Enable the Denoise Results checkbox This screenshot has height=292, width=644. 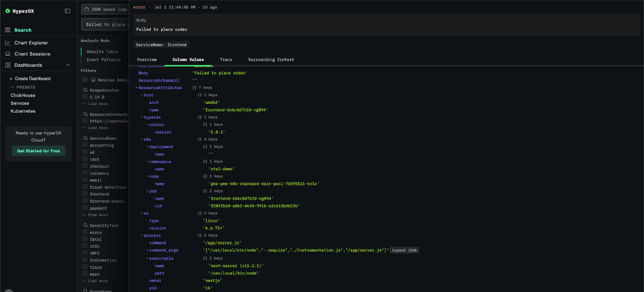[x=85, y=80]
